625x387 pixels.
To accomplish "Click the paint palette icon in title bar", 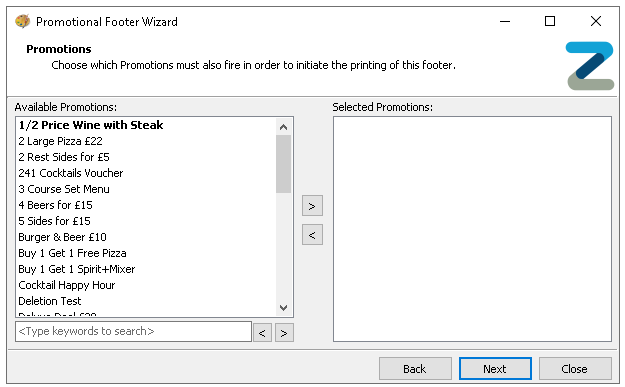I will 23,21.
